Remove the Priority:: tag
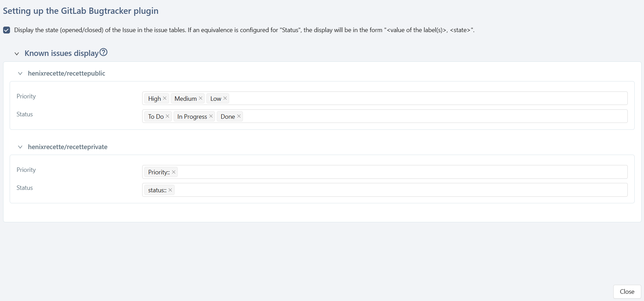This screenshot has height=301, width=644. [x=174, y=172]
